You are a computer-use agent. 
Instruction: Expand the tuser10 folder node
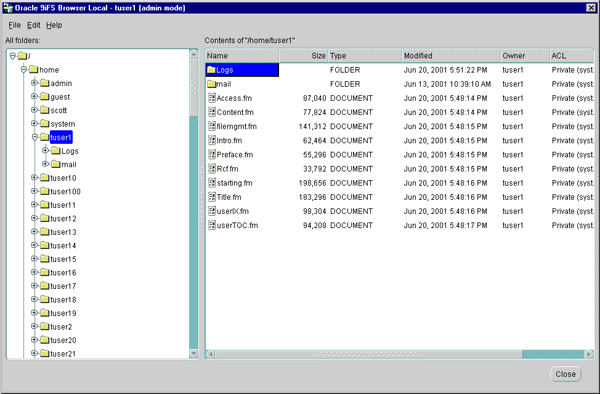pyautogui.click(x=34, y=178)
